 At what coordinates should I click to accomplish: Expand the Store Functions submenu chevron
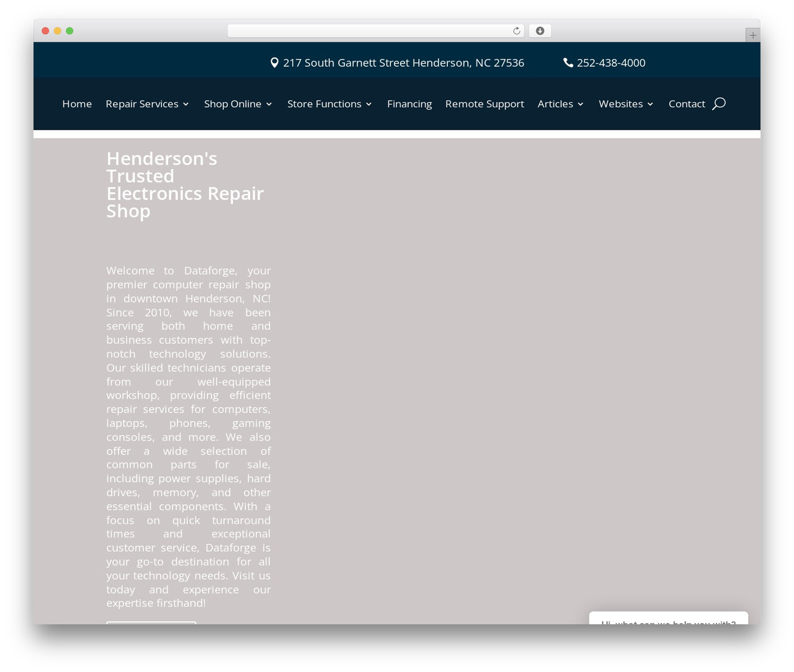click(368, 104)
